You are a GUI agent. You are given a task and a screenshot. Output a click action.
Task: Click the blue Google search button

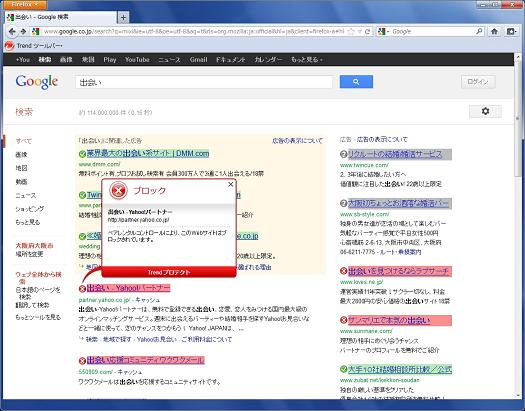(x=356, y=82)
